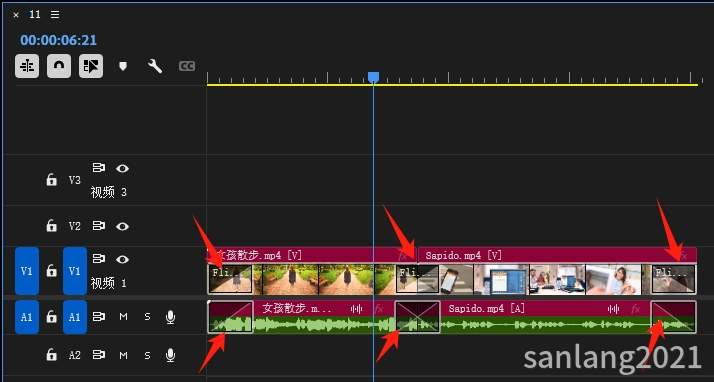The width and height of the screenshot is (714, 382).
Task: Toggle sync lock for V2
Action: coord(99,226)
